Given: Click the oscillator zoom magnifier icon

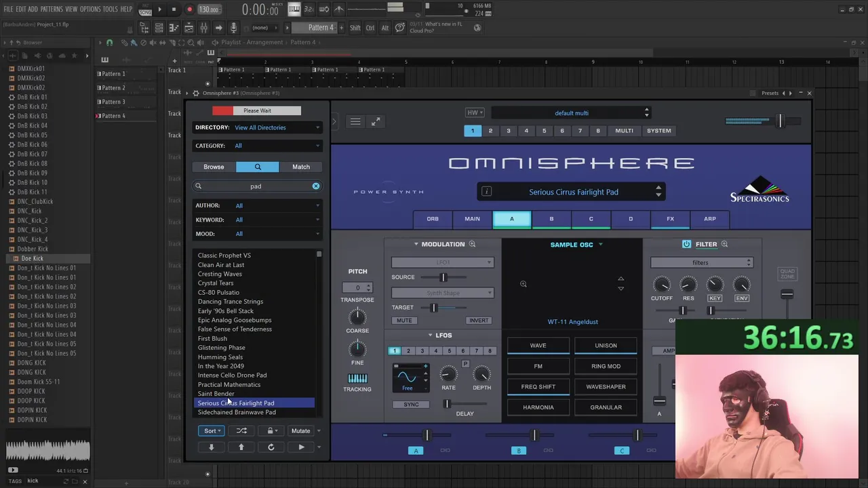Looking at the screenshot, I should coord(523,284).
